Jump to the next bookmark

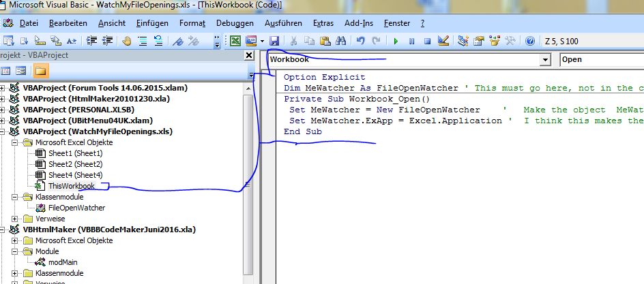pyautogui.click(x=193, y=41)
